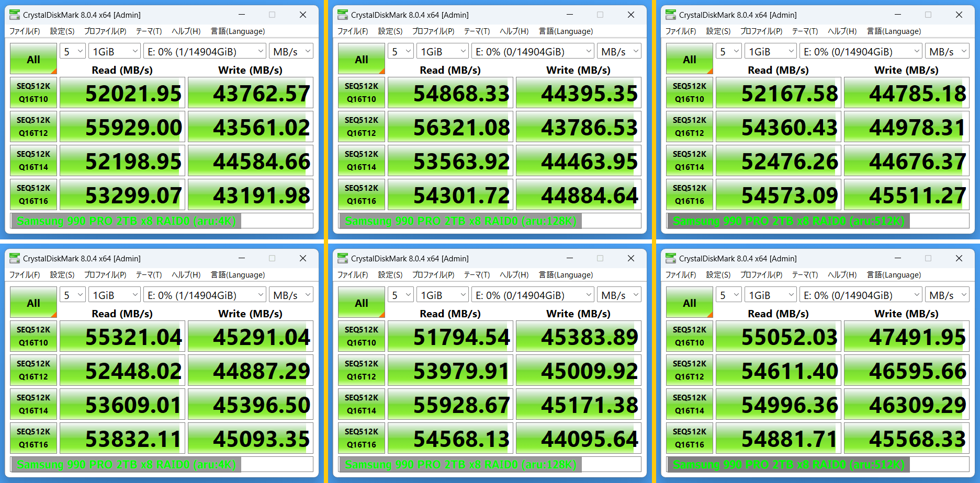
Task: Click read result 54360.43
Action: tap(779, 126)
